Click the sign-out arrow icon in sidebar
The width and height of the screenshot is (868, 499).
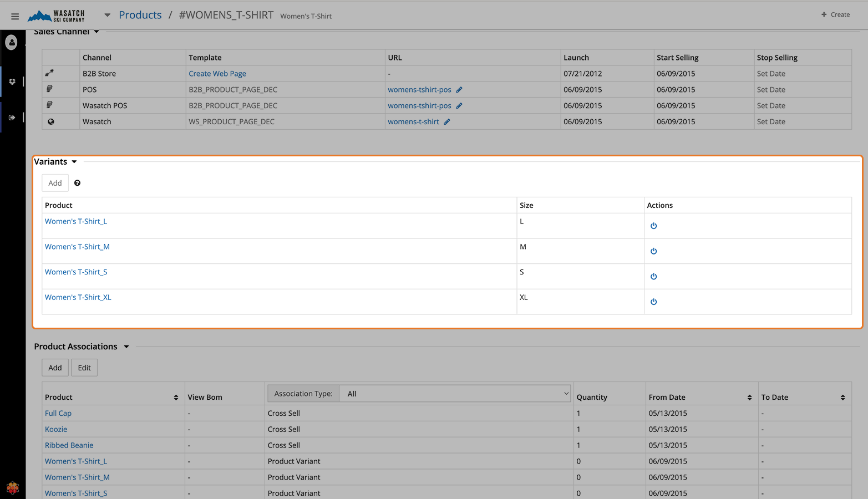[x=12, y=118]
